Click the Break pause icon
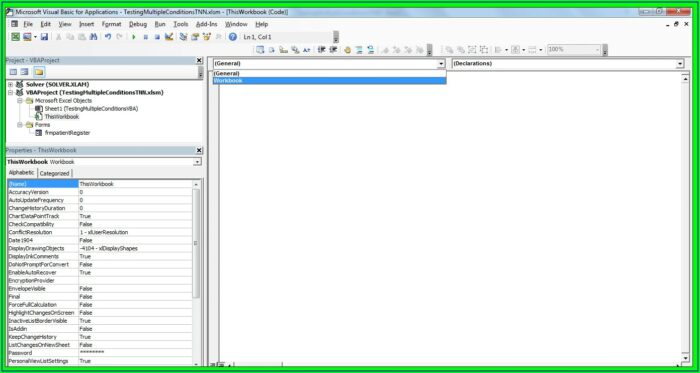700x373 pixels. pyautogui.click(x=146, y=37)
